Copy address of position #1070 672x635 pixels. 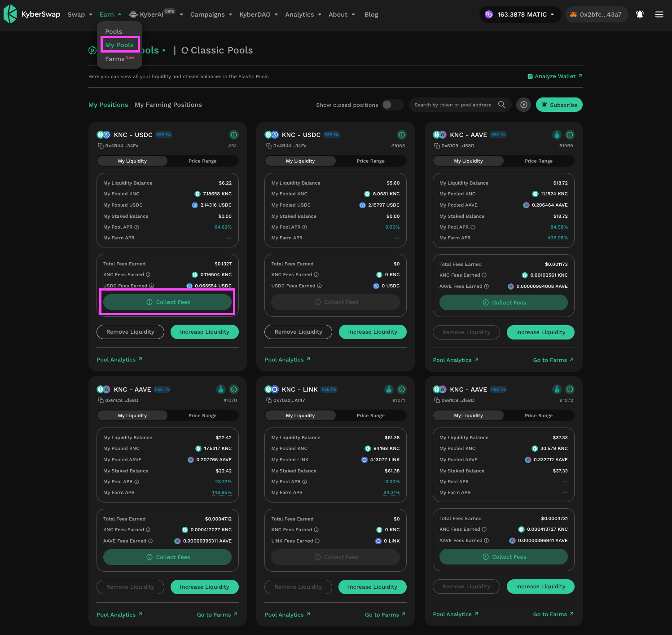click(x=101, y=400)
